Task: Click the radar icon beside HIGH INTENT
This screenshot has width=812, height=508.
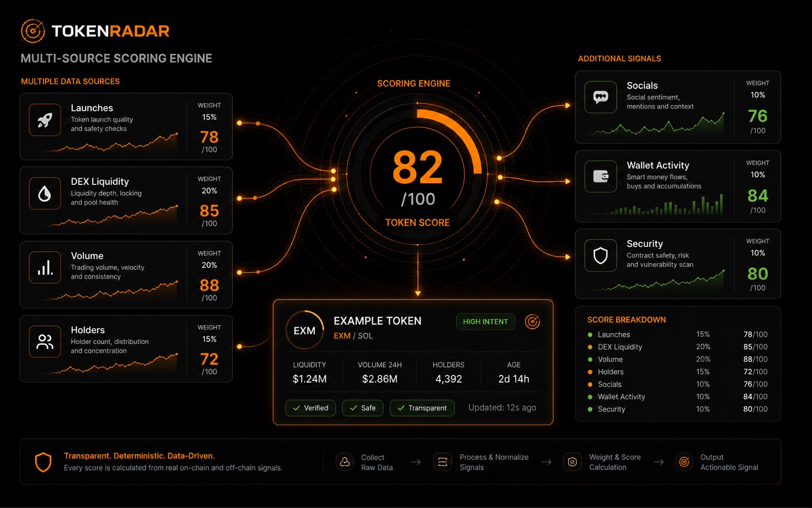Action: 532,322
